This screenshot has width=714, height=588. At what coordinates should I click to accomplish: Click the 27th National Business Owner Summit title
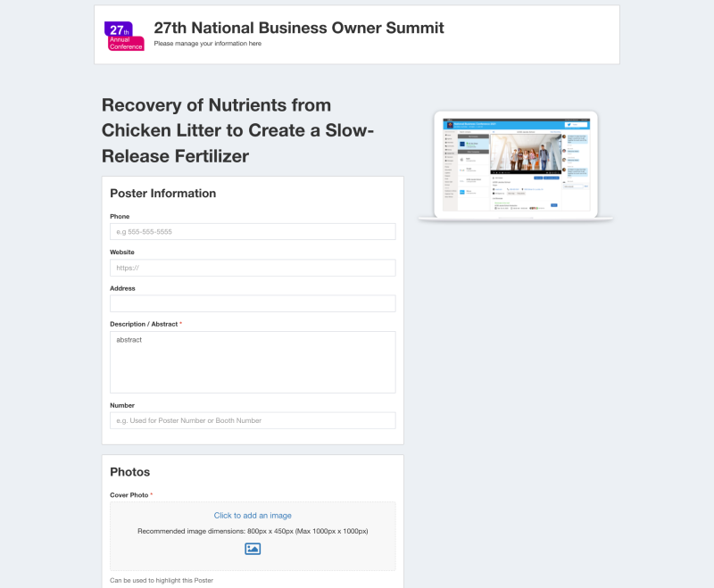pos(299,28)
